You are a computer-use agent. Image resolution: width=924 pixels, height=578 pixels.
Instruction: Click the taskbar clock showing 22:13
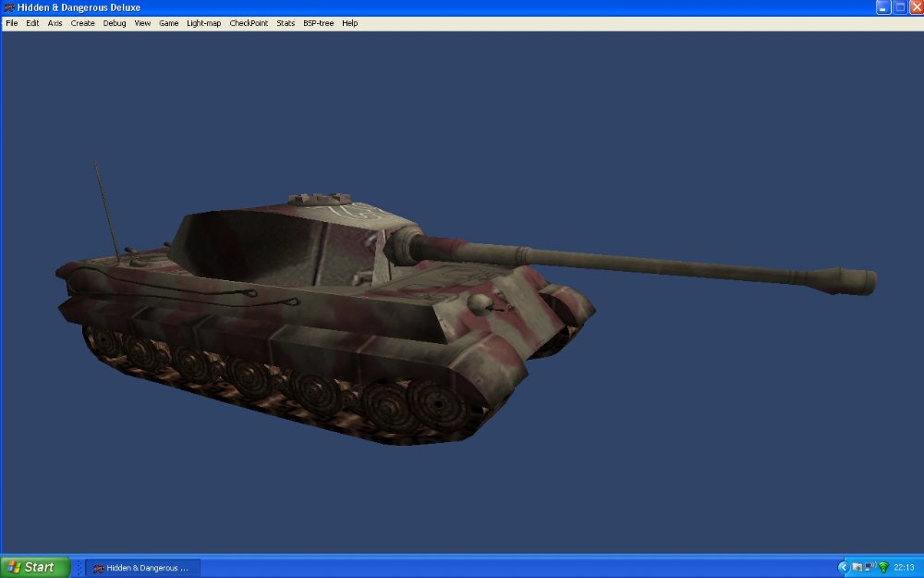[904, 568]
